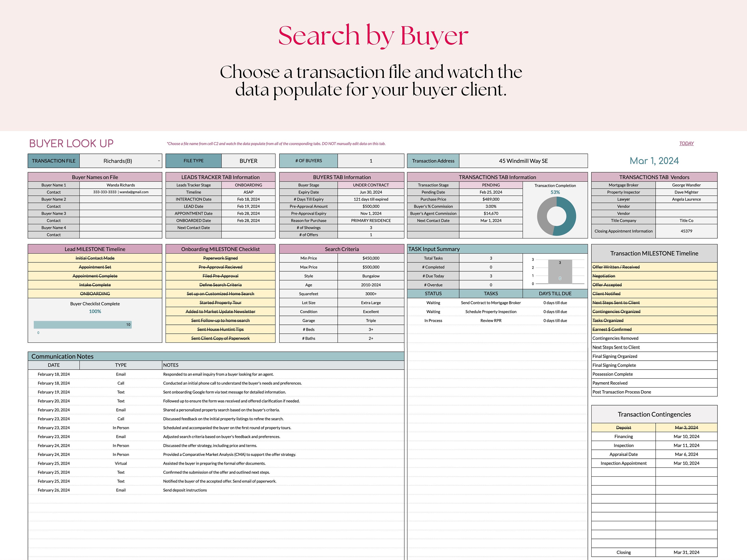Open the Leads Tracker Stage dropdown for ONBOARDING

click(248, 185)
